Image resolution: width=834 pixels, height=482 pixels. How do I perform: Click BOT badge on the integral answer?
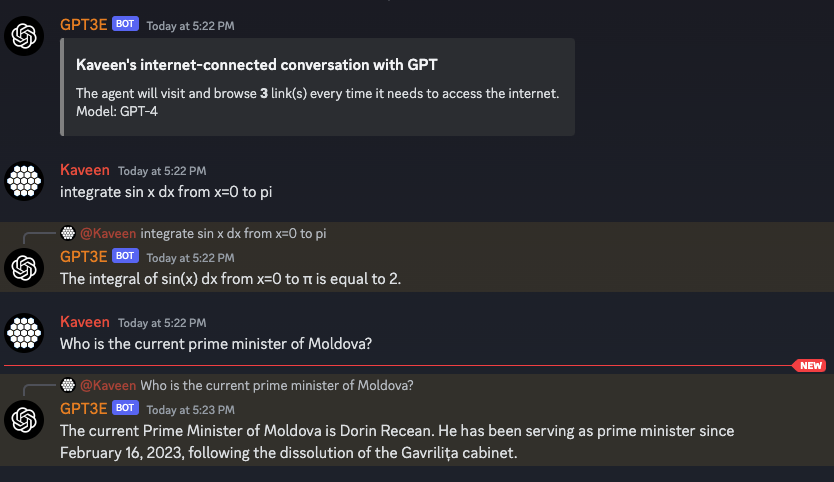coord(125,257)
